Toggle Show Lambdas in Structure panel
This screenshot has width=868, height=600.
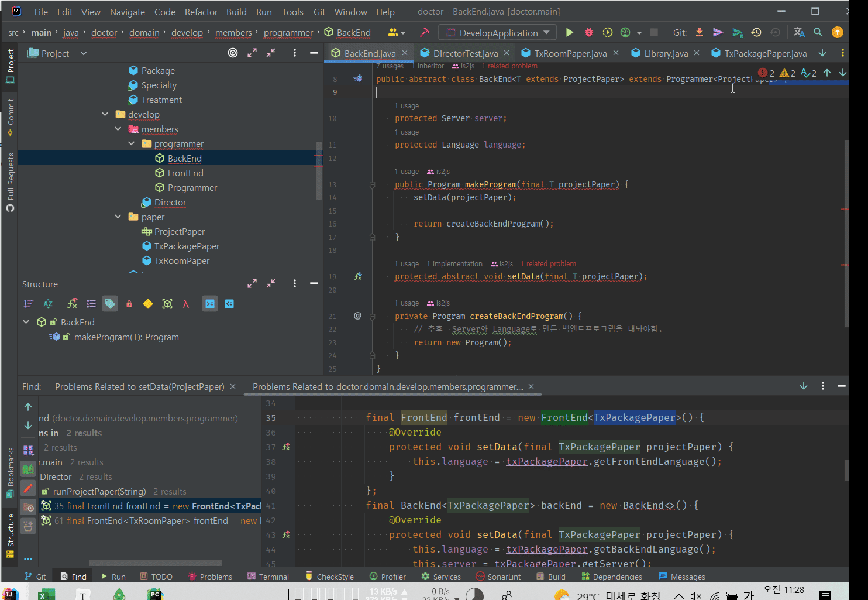(186, 304)
